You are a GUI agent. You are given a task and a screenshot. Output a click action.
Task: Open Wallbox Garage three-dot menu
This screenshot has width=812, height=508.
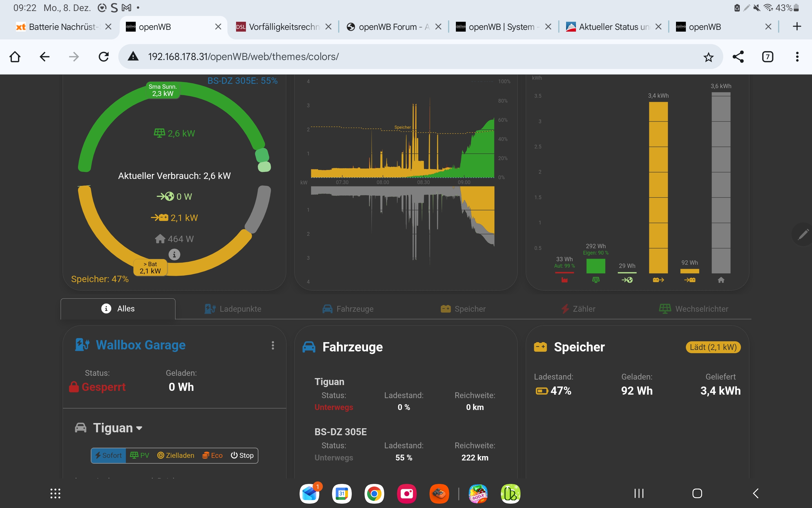273,345
